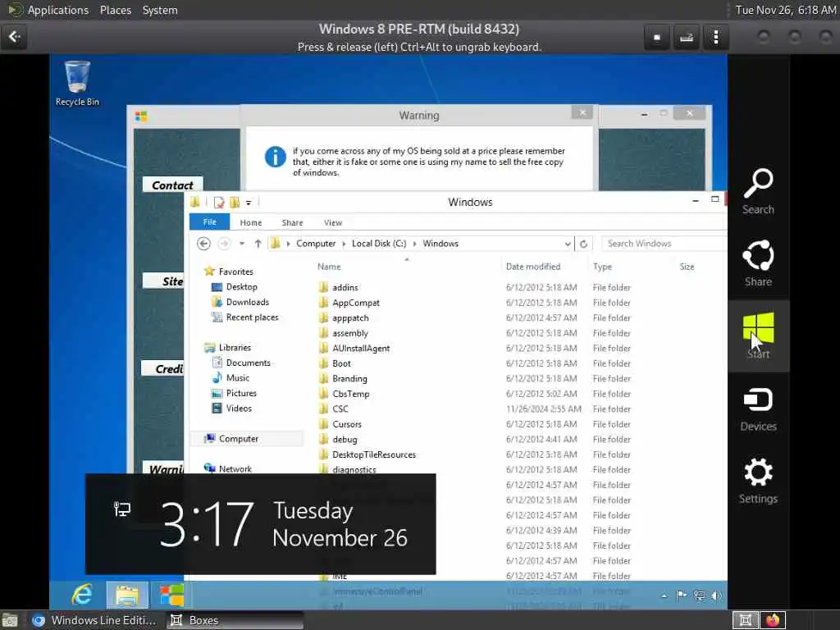Open the Boxes three-dot menu
840x630 pixels.
(715, 38)
